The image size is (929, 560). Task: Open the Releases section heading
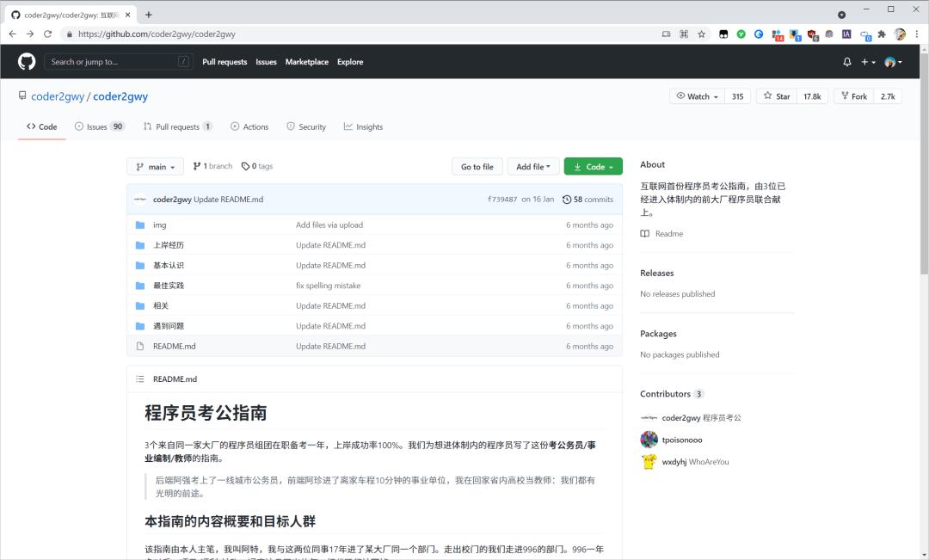point(657,274)
